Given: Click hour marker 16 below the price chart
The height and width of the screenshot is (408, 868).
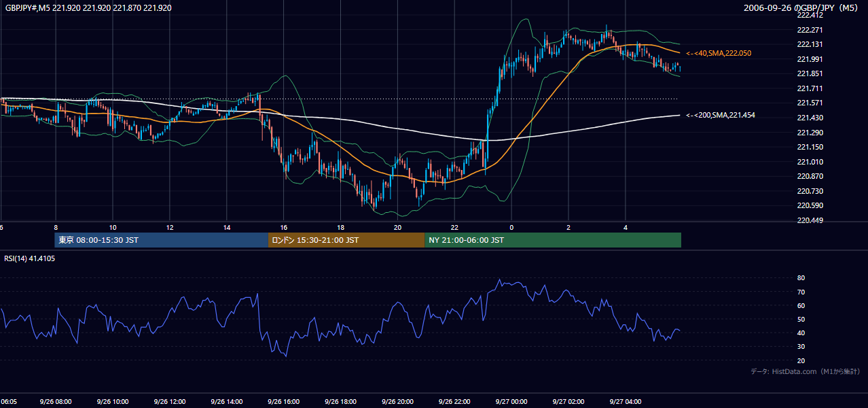Looking at the screenshot, I should [x=284, y=228].
